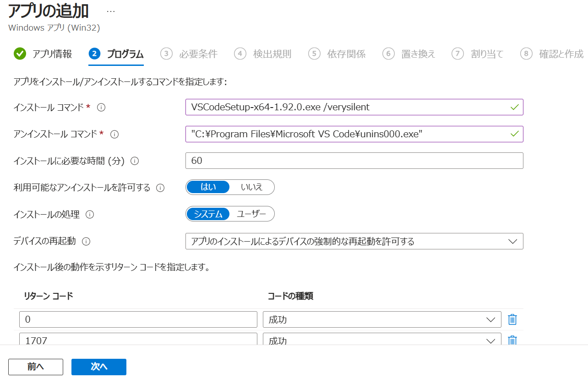Click the return code 0 field

[x=138, y=319]
